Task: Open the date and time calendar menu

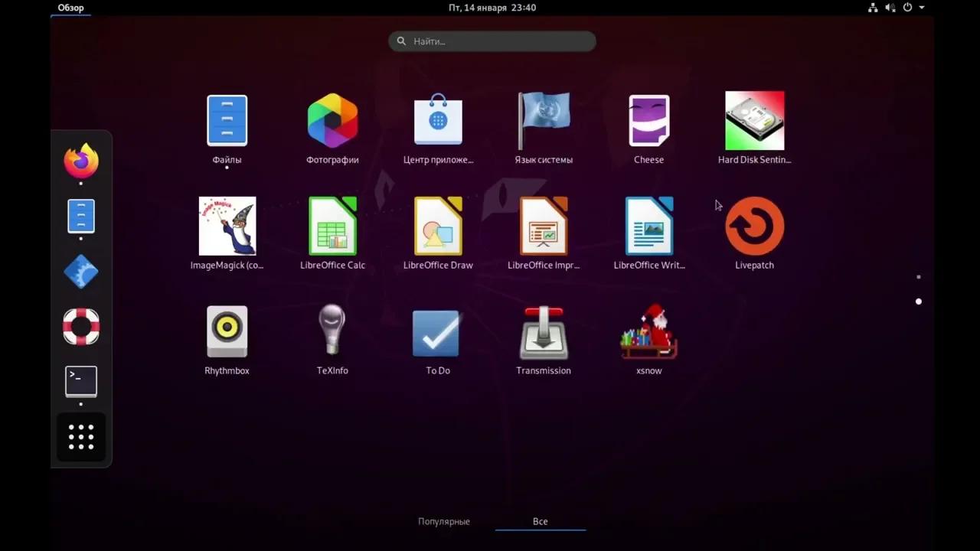Action: tap(492, 8)
